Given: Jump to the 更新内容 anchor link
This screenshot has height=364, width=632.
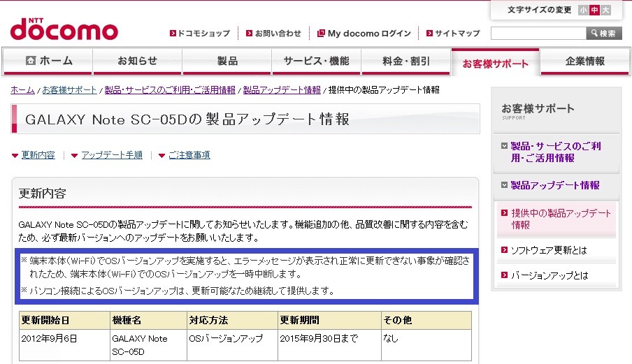Looking at the screenshot, I should pyautogui.click(x=38, y=155).
